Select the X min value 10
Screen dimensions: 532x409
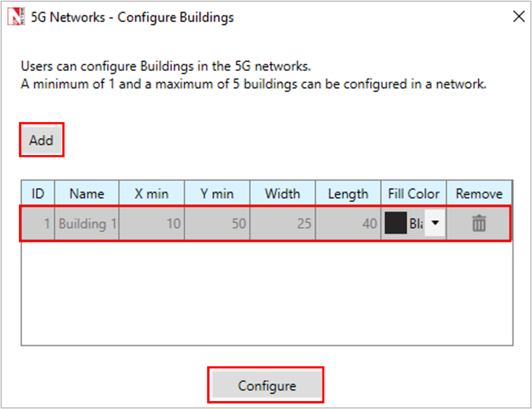(x=152, y=224)
